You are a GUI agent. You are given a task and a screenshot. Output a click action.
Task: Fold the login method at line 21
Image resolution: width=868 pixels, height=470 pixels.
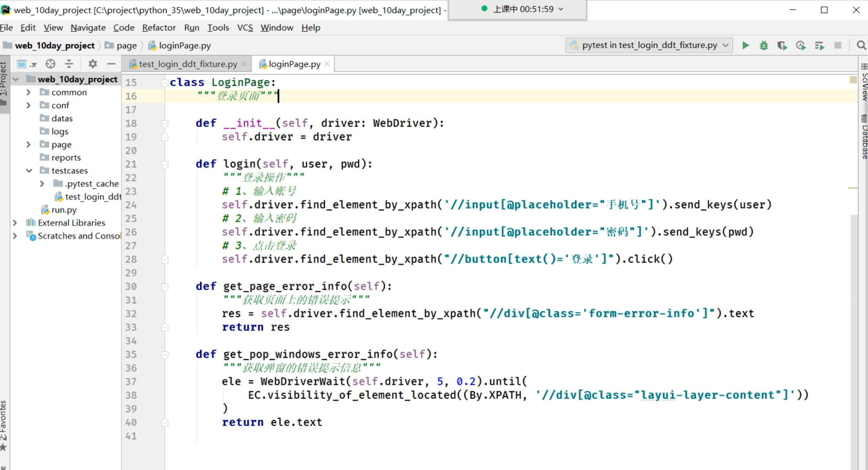click(165, 164)
